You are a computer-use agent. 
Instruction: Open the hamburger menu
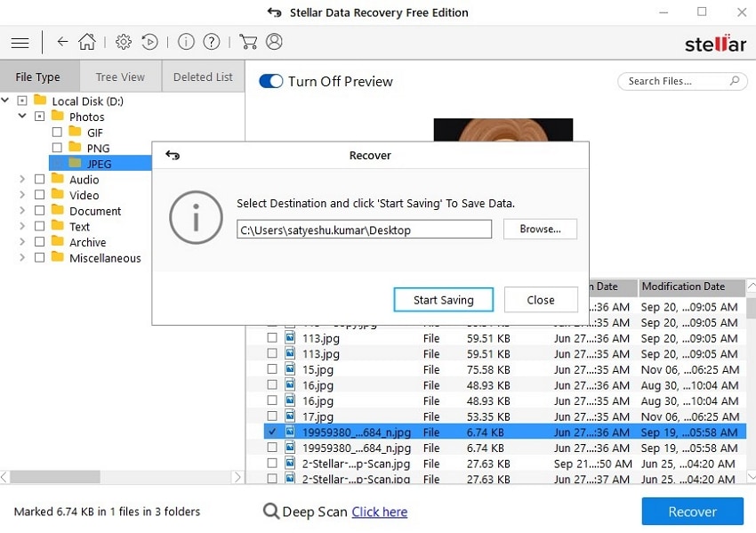[20, 41]
